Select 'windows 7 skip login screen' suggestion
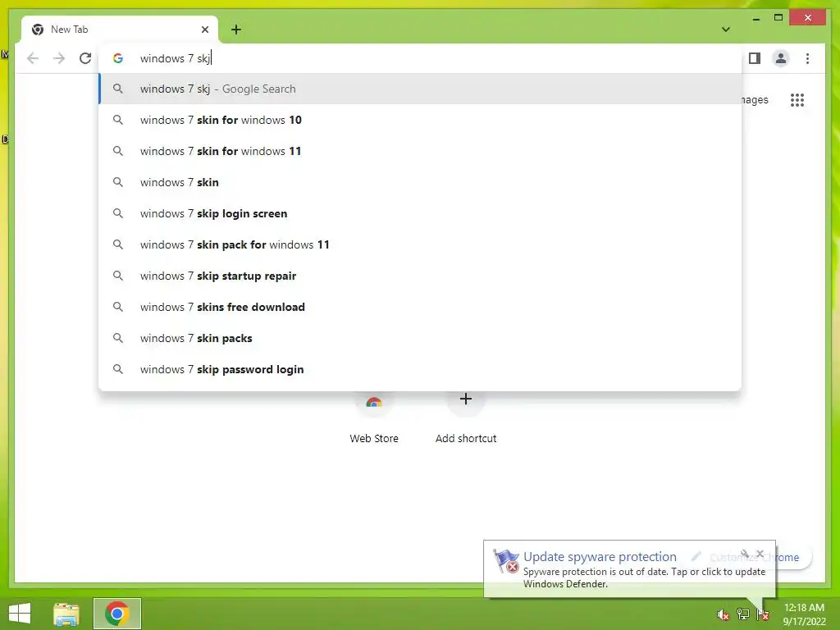840x630 pixels. (x=420, y=213)
